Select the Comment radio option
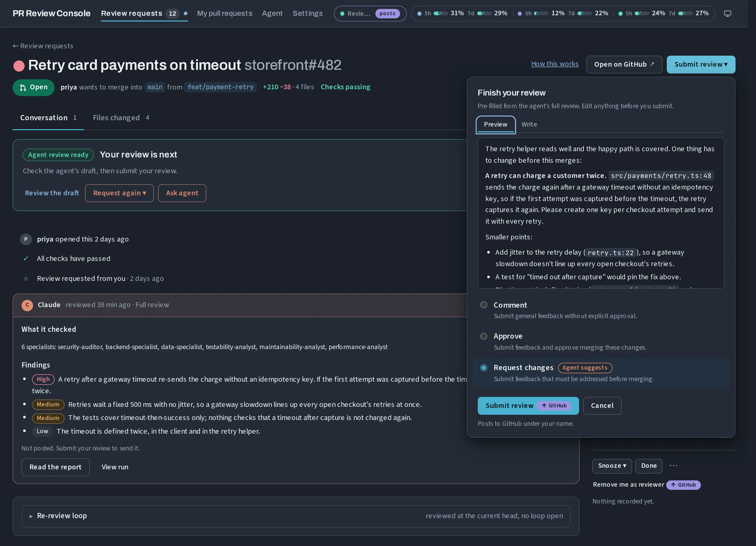The width and height of the screenshot is (756, 546). click(x=484, y=305)
